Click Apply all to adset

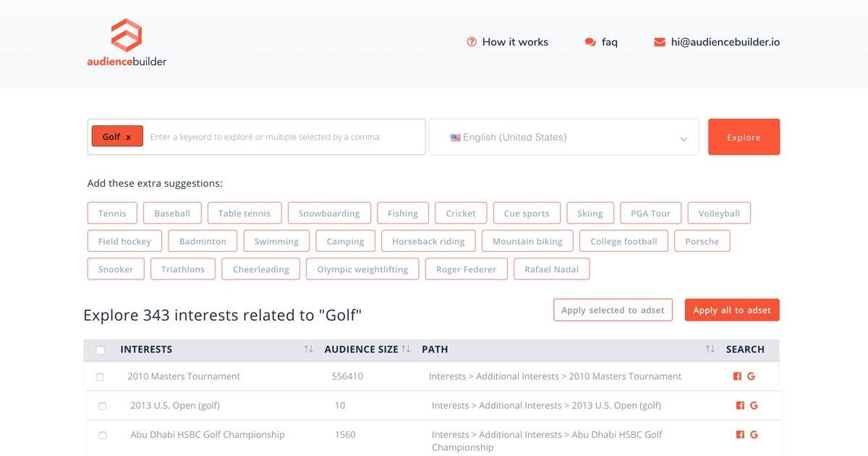tap(731, 310)
